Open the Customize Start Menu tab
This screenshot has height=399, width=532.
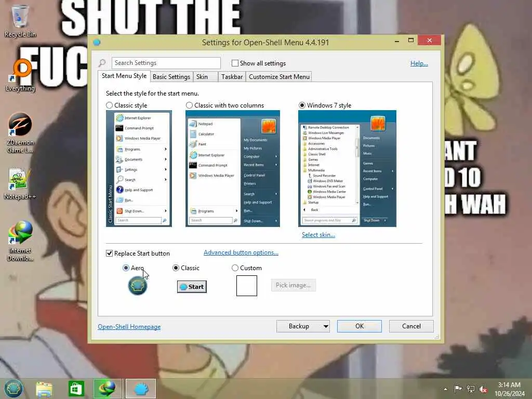coord(279,77)
